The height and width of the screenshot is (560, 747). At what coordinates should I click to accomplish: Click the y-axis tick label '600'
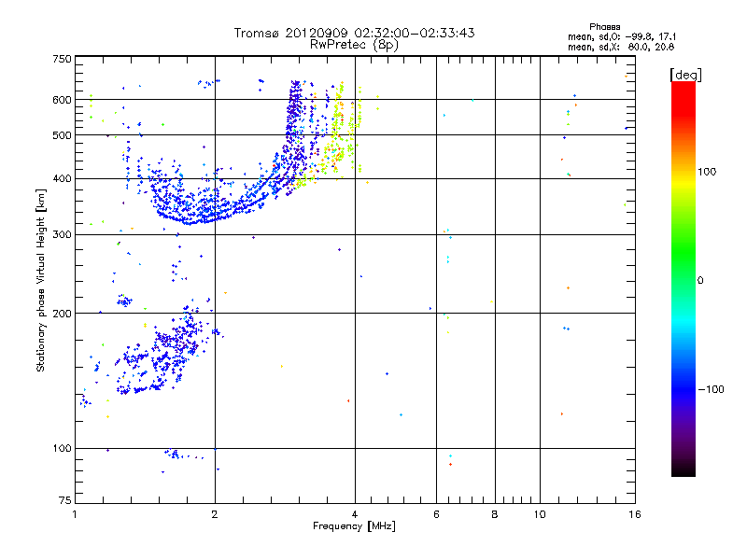tap(62, 100)
